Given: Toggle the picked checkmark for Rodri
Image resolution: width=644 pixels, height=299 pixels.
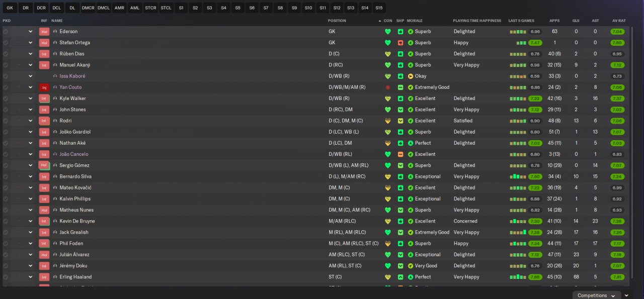Looking at the screenshot, I should 6,121.
